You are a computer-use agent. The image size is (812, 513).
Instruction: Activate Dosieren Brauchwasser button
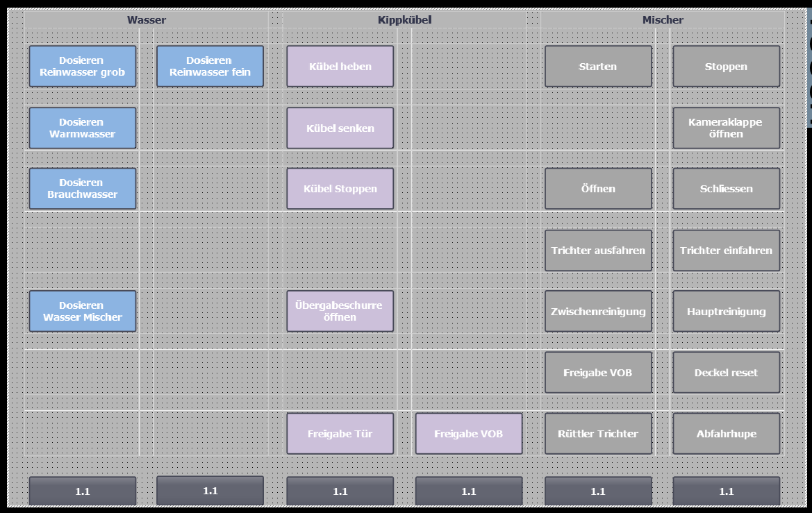click(x=83, y=188)
